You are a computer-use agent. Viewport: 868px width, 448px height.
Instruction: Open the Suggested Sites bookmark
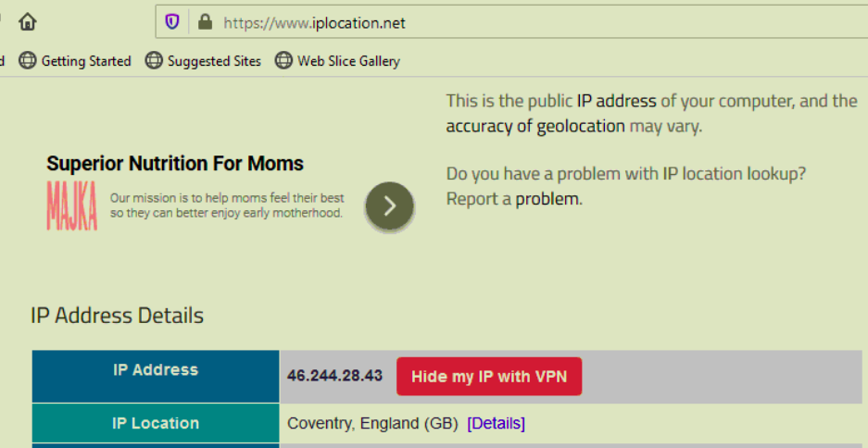203,61
